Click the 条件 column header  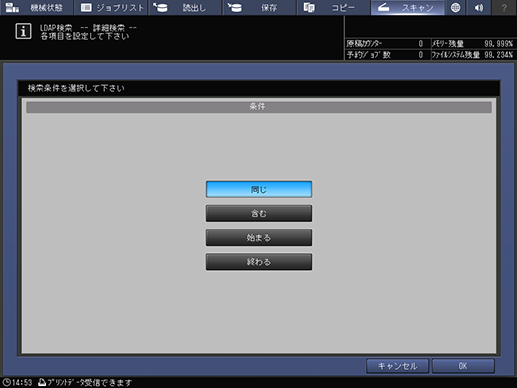click(x=259, y=107)
